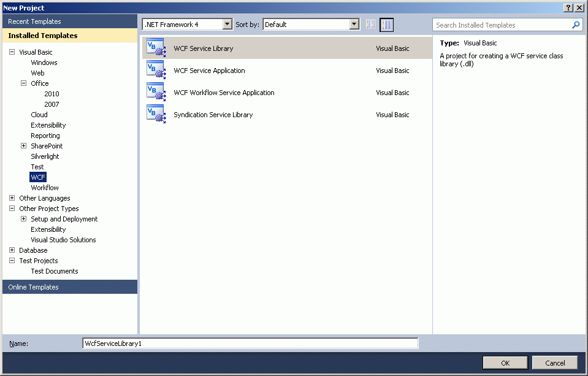This screenshot has width=588, height=376.
Task: Click the WCF Workflow Service Application icon
Action: coord(156,92)
